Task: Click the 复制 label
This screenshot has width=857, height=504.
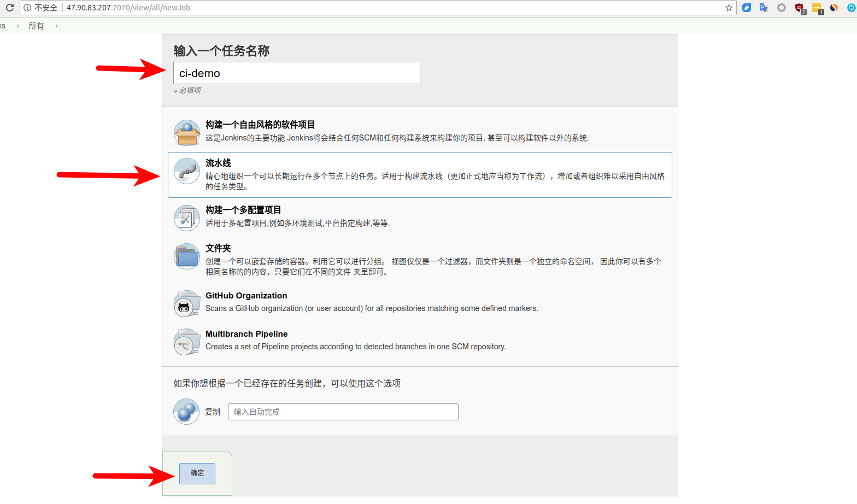Action: (x=213, y=412)
